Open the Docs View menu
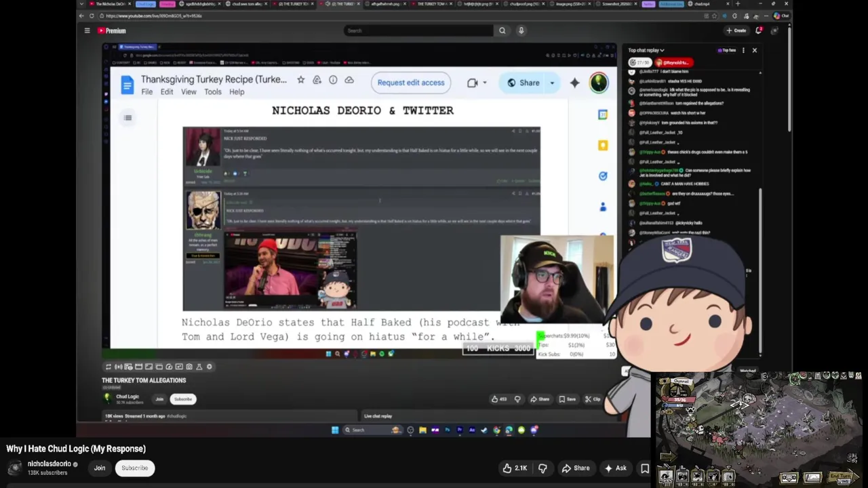Image resolution: width=868 pixels, height=488 pixels. pyautogui.click(x=189, y=92)
